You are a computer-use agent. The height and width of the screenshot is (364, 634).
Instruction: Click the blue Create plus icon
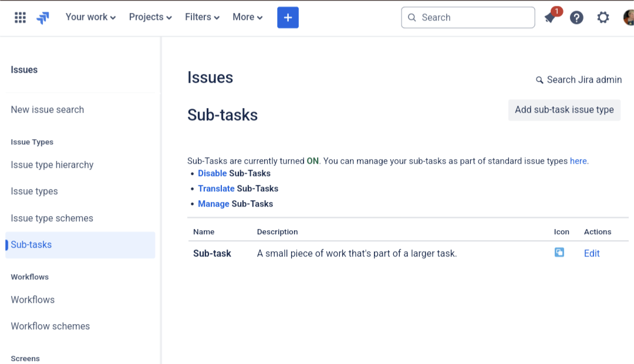click(288, 18)
